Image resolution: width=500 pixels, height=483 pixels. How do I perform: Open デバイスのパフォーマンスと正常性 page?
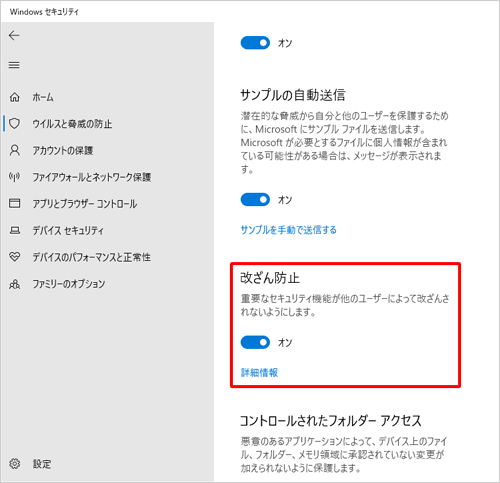[91, 257]
